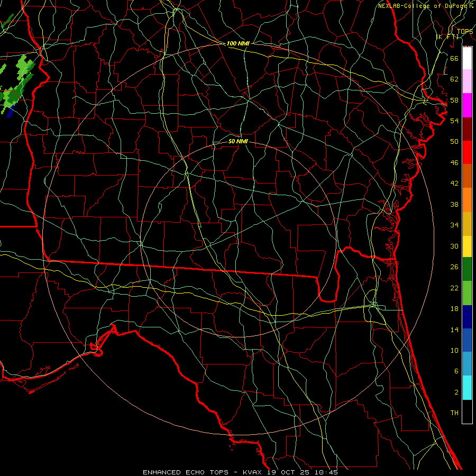Click the medium blue legend swatch
Viewport: 476px width, 476px height.
(x=467, y=340)
